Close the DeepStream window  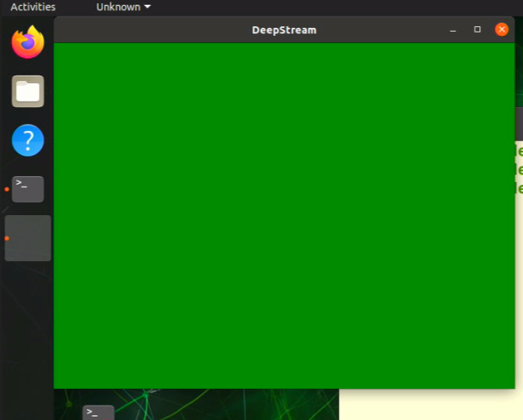(502, 29)
